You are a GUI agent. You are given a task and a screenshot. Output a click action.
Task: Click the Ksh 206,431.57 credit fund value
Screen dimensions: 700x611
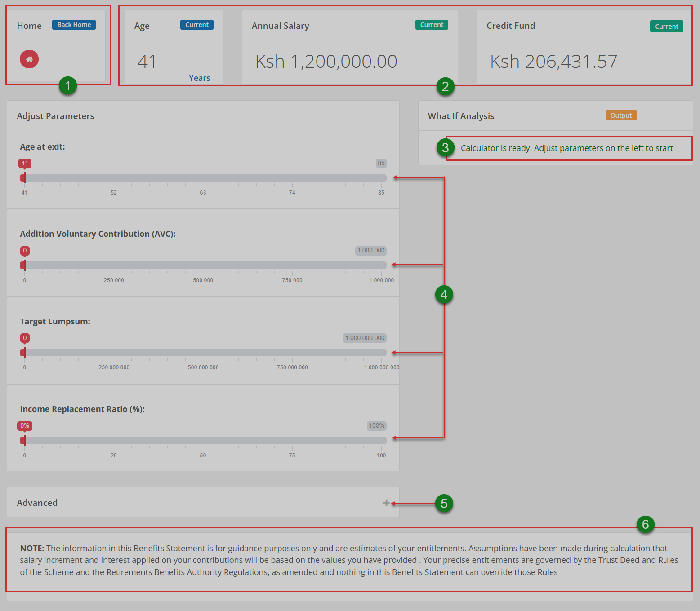point(553,62)
